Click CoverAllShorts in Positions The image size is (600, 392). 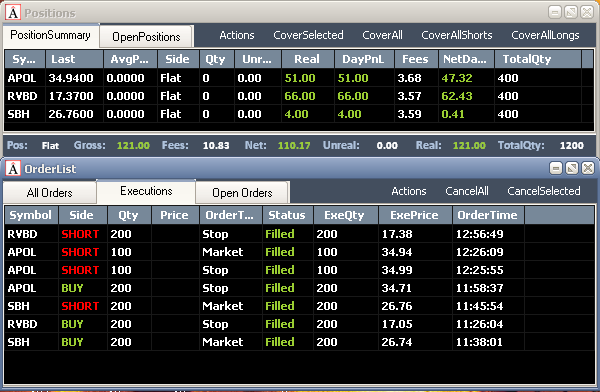pyautogui.click(x=457, y=35)
